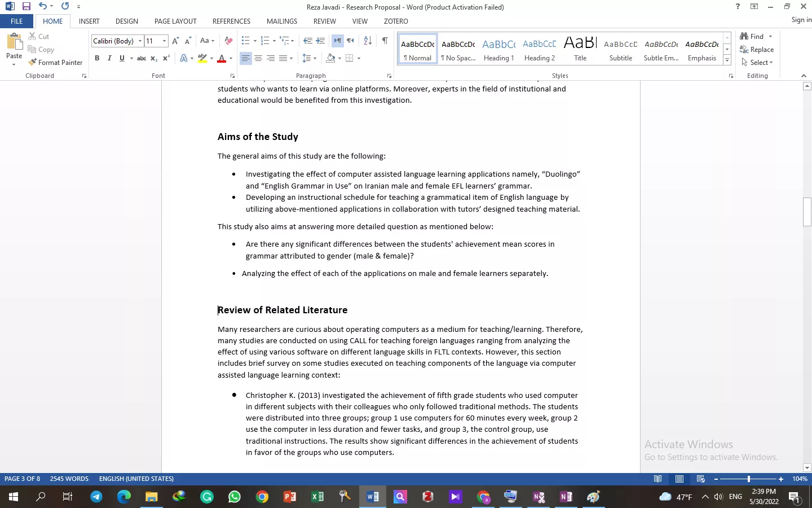Screen dimensions: 812x508
Task: Open the font color dropdown arrow
Action: (231, 58)
